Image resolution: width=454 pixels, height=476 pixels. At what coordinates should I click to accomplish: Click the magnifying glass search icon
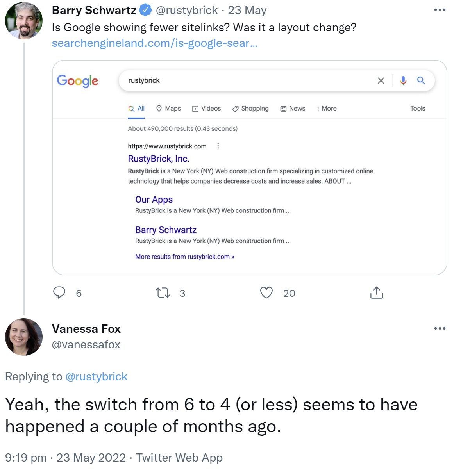(x=421, y=80)
